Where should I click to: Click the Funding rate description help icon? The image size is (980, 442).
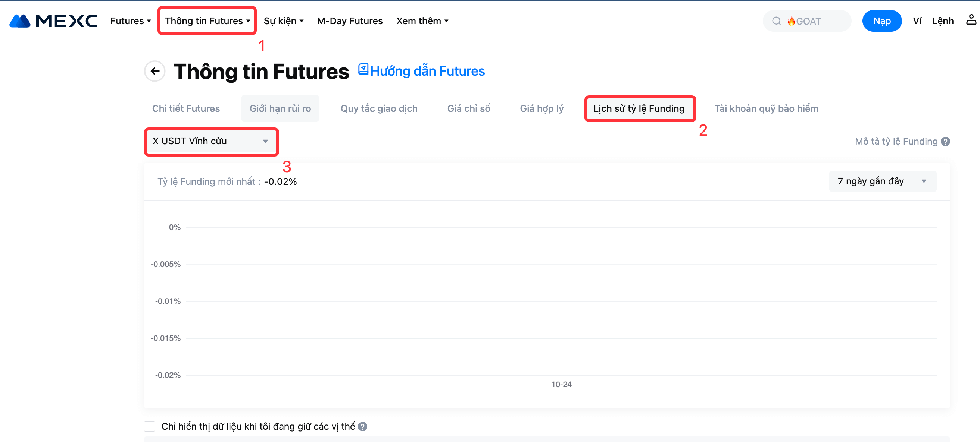[x=945, y=141]
